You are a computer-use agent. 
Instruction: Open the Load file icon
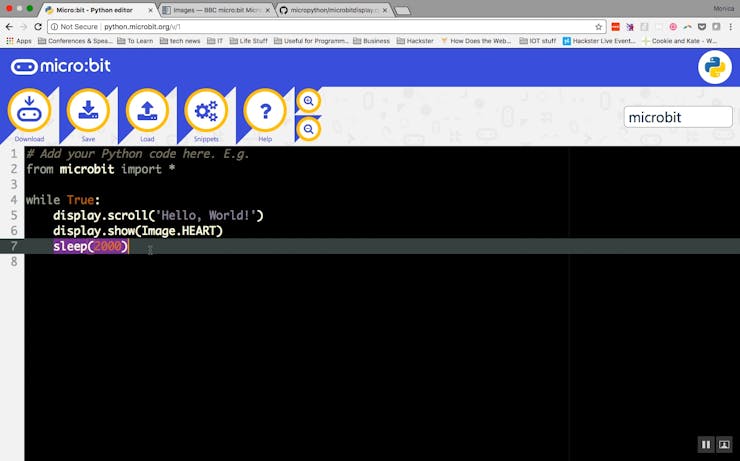pyautogui.click(x=147, y=110)
